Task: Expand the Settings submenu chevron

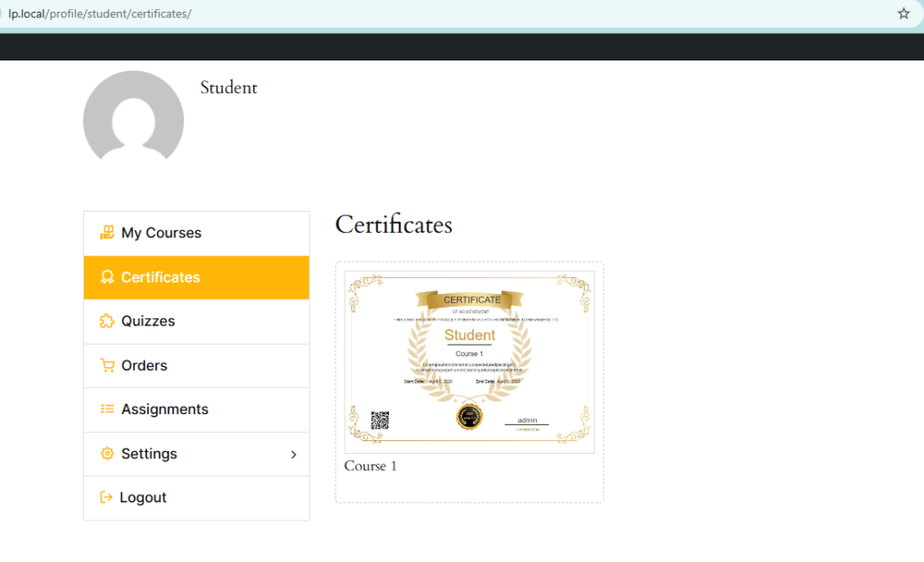Action: pos(293,455)
